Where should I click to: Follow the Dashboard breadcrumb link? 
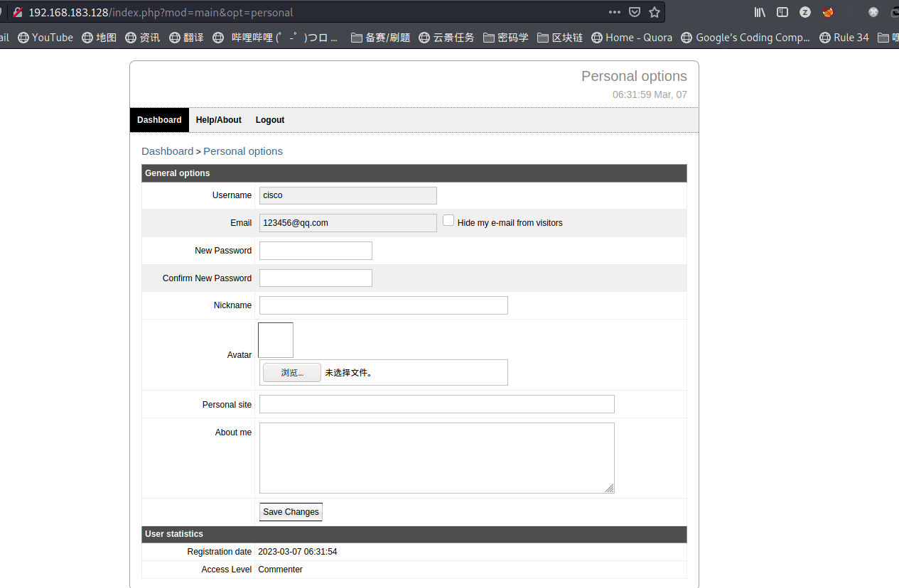168,151
